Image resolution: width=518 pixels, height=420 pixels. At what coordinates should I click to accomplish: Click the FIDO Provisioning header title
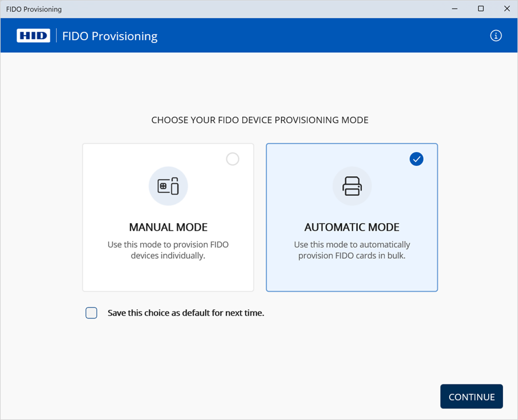tap(110, 36)
